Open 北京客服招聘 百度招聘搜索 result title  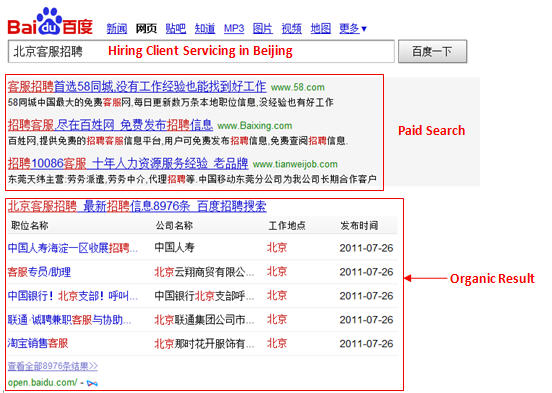coord(137,206)
